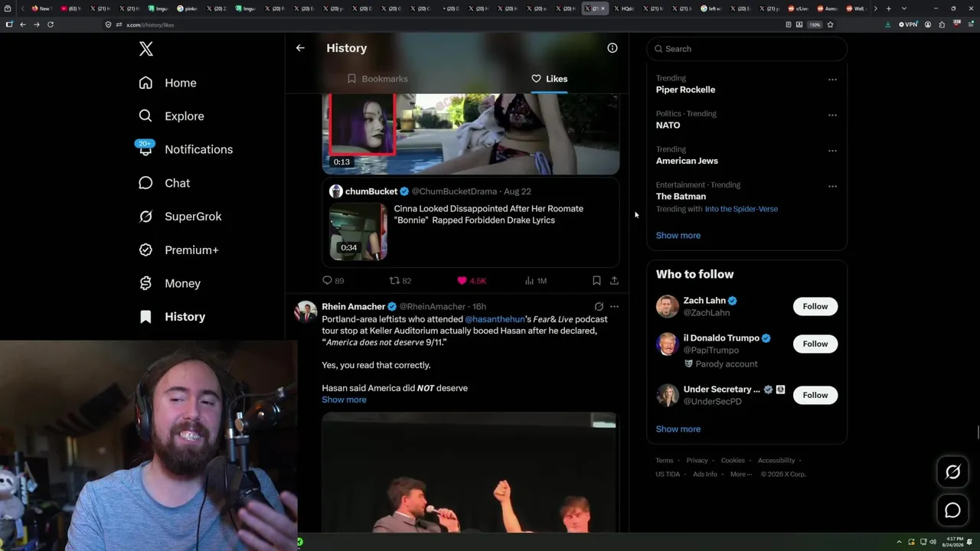Open more menu on Rhein Amacher's post
Viewport: 980px width, 551px height.
tap(614, 307)
